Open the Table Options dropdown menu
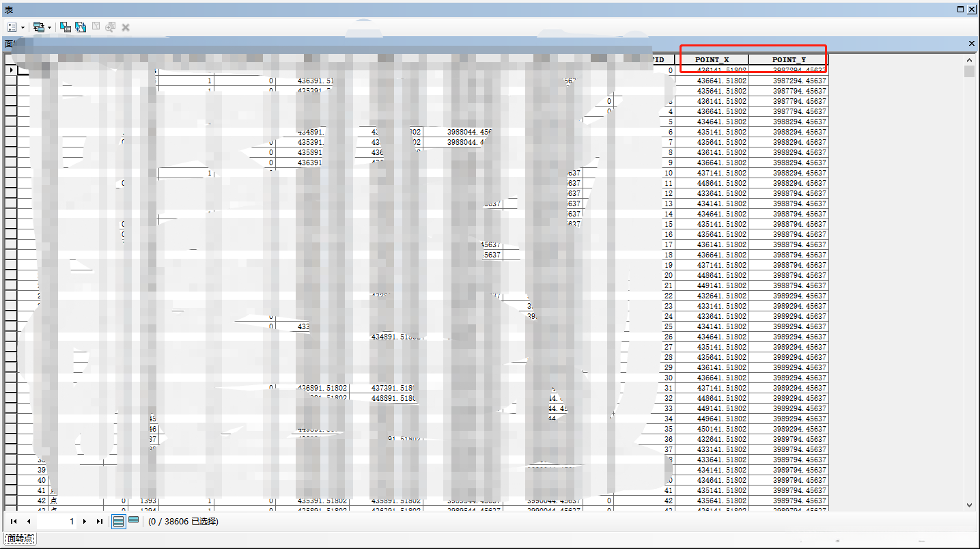 pyautogui.click(x=15, y=27)
